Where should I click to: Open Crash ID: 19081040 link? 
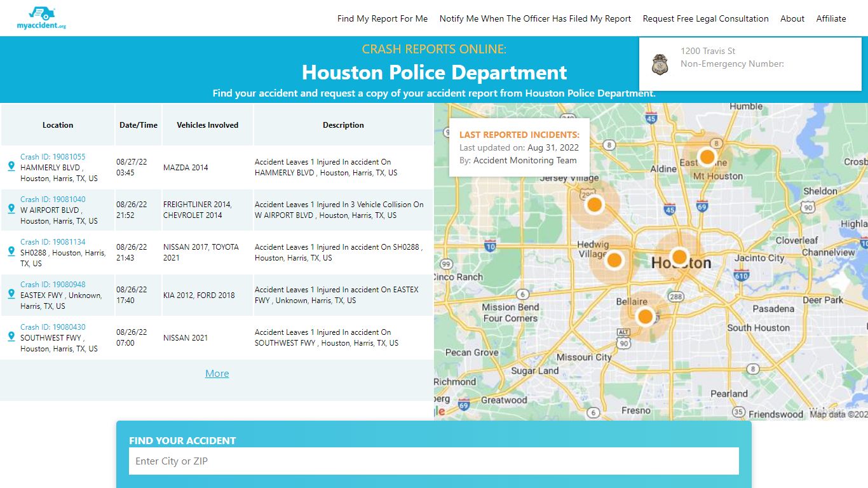click(53, 200)
